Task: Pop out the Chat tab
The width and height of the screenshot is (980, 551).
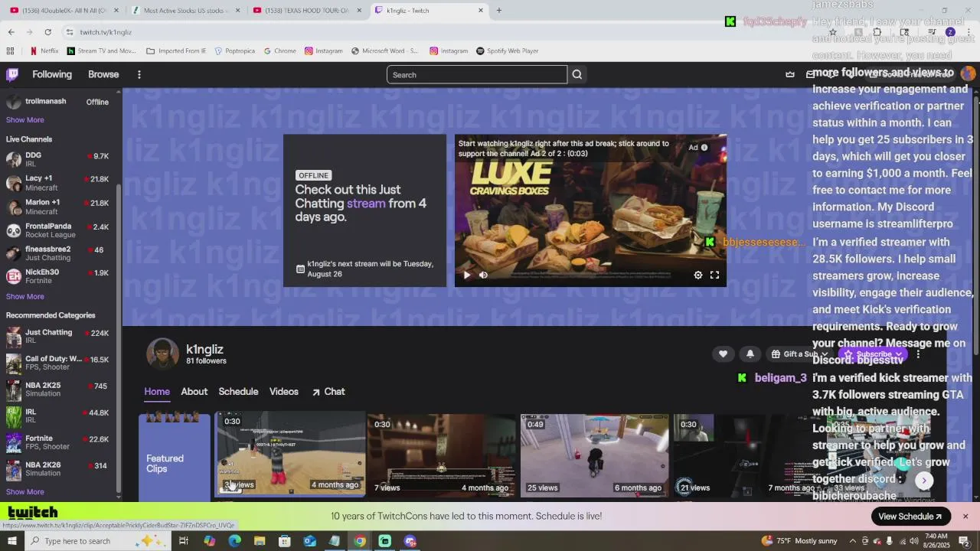Action: (x=328, y=392)
